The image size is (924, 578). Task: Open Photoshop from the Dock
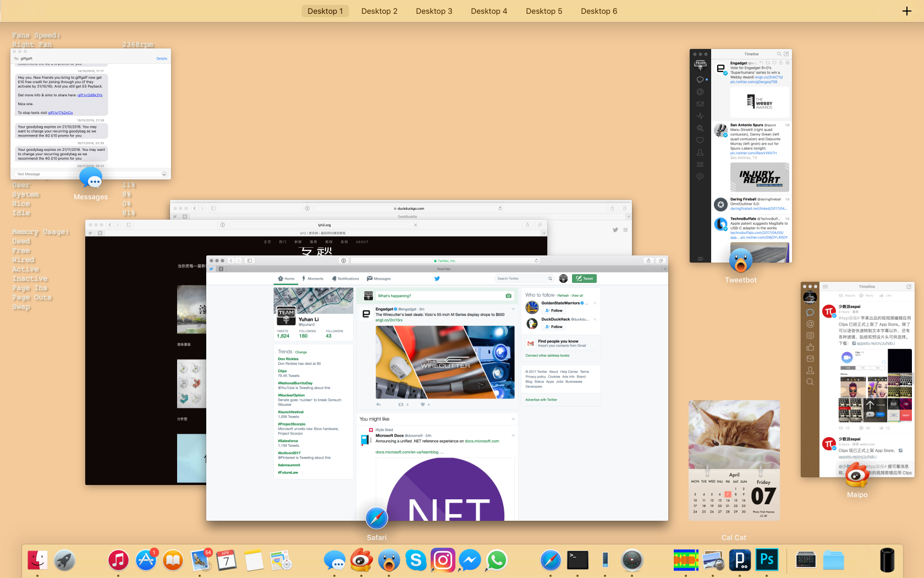pos(767,560)
